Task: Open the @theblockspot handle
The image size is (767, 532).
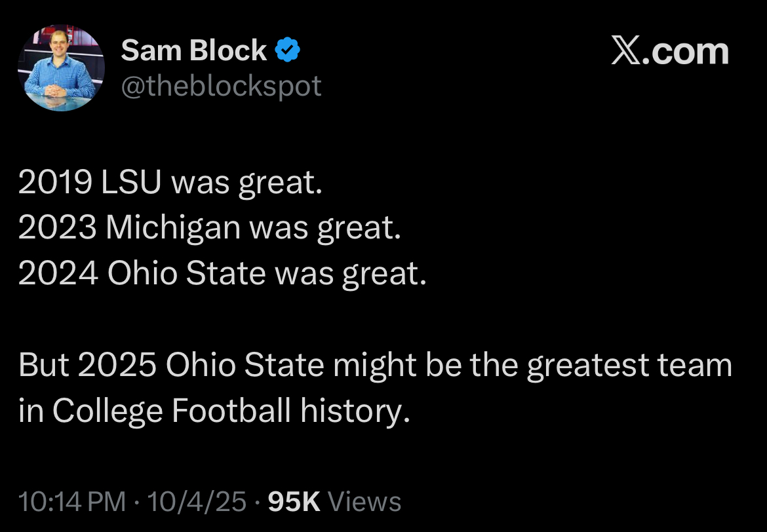Action: coord(221,86)
